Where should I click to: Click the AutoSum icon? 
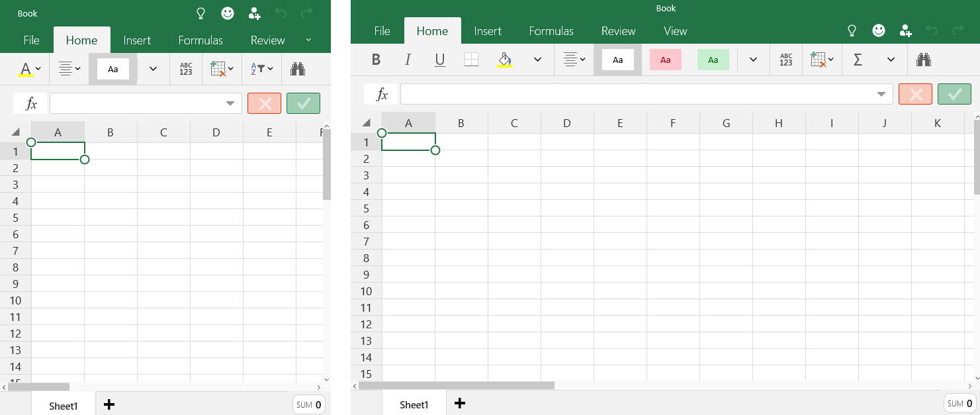858,60
